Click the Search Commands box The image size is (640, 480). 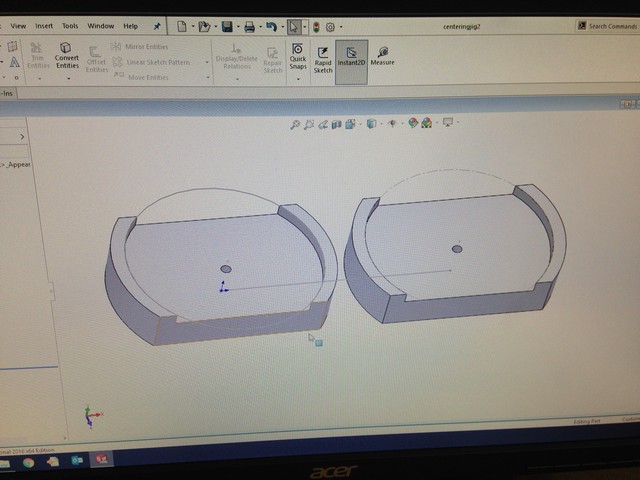pos(611,26)
